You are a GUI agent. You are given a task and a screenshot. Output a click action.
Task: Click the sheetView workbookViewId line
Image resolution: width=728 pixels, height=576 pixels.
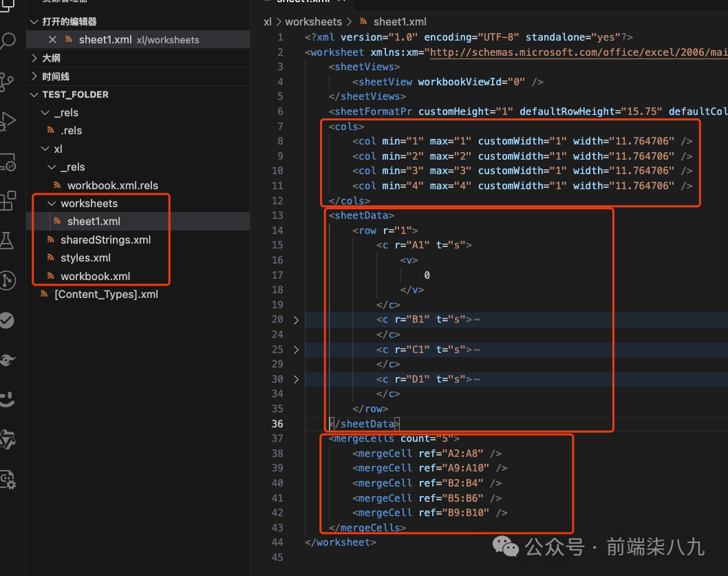pyautogui.click(x=447, y=82)
